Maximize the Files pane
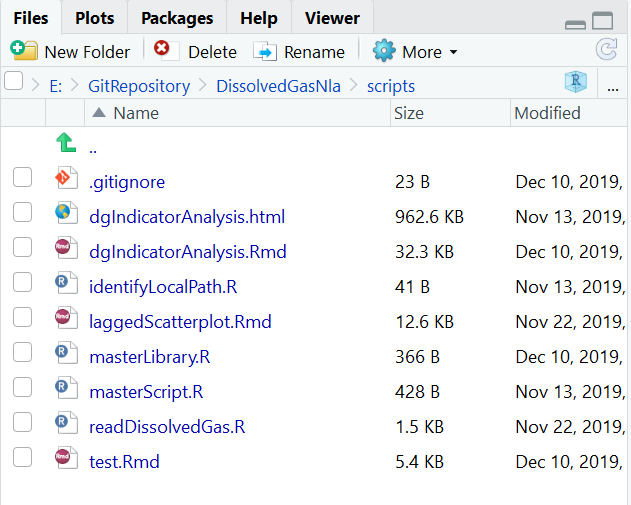 click(602, 21)
